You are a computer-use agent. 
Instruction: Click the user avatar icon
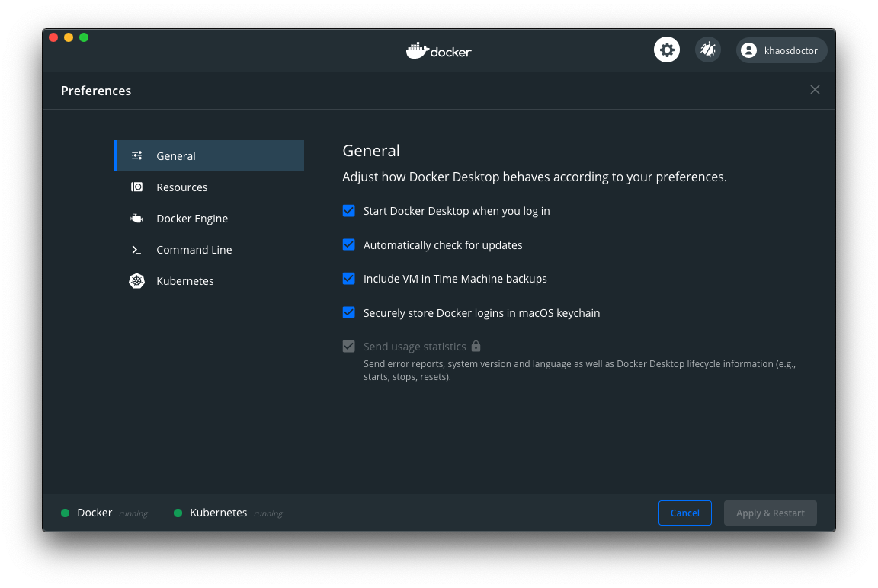click(748, 50)
